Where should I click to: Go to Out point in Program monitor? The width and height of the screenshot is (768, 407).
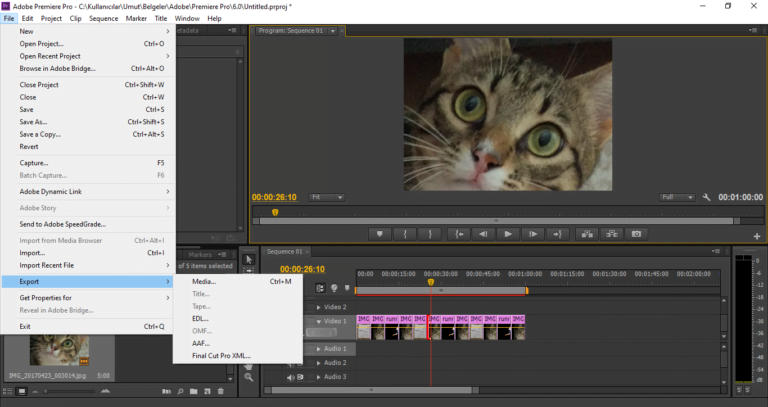coord(557,234)
